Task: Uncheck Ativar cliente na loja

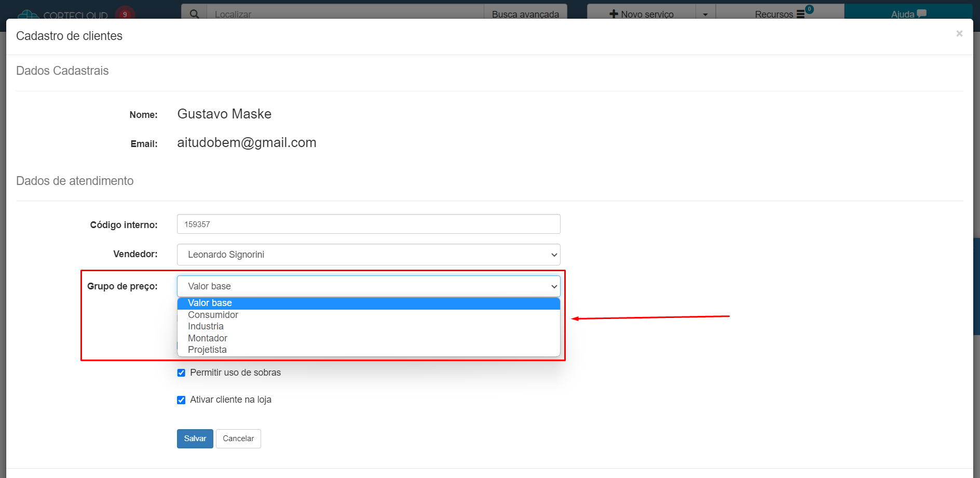Action: 181,400
